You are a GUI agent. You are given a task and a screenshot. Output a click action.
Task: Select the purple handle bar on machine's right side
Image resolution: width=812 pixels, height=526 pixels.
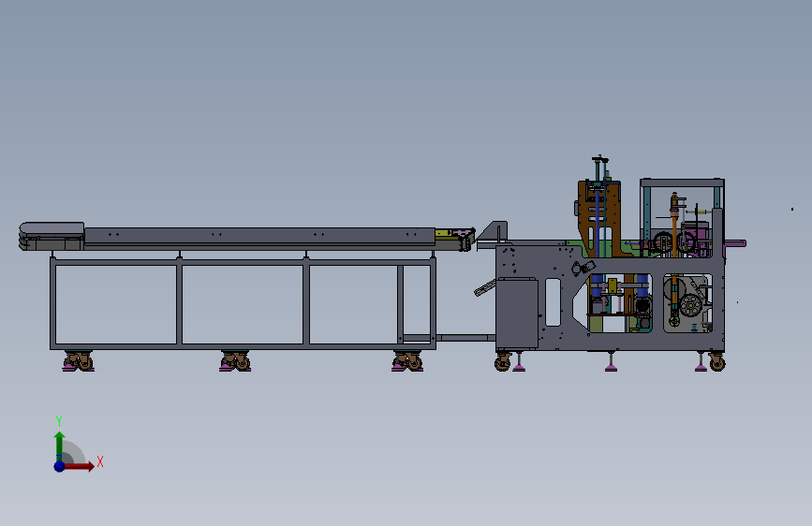tap(735, 243)
